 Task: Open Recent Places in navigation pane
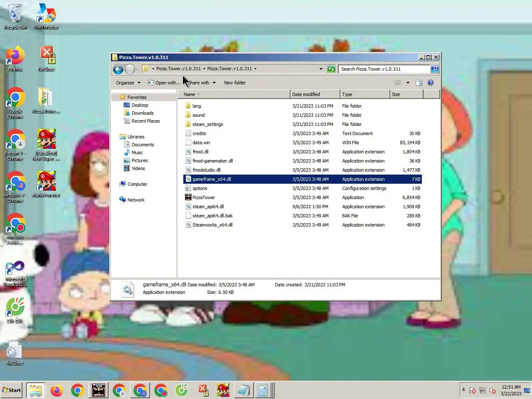click(x=145, y=121)
